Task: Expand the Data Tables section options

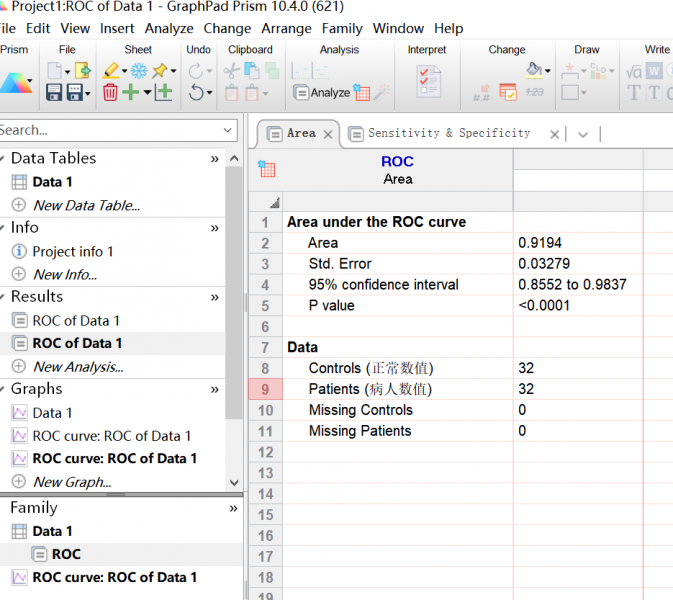Action: [214, 159]
